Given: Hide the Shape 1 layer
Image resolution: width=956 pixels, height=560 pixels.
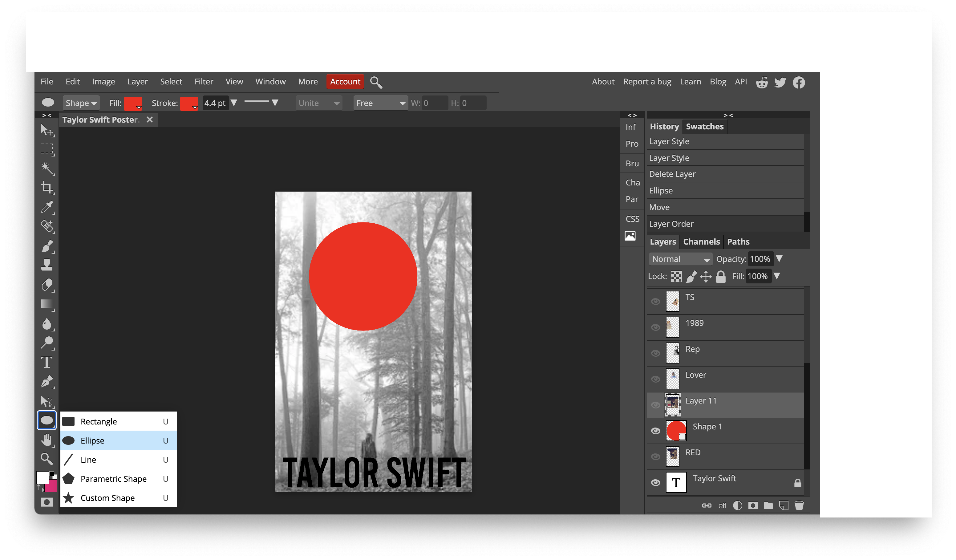Looking at the screenshot, I should pyautogui.click(x=655, y=431).
